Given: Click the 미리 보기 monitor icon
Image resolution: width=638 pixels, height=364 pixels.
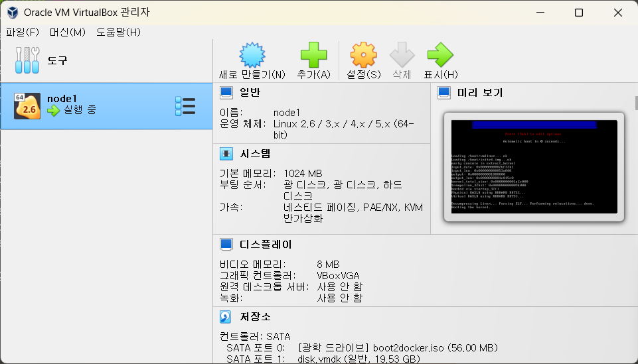Looking at the screenshot, I should click(444, 93).
